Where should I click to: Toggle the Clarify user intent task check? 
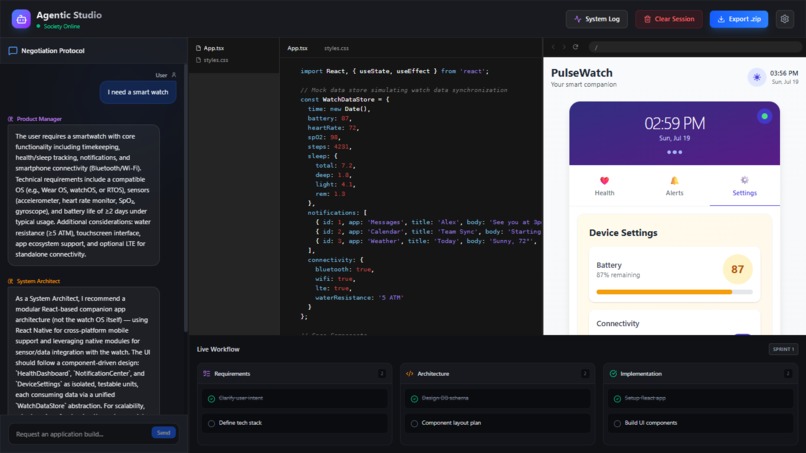click(x=211, y=398)
